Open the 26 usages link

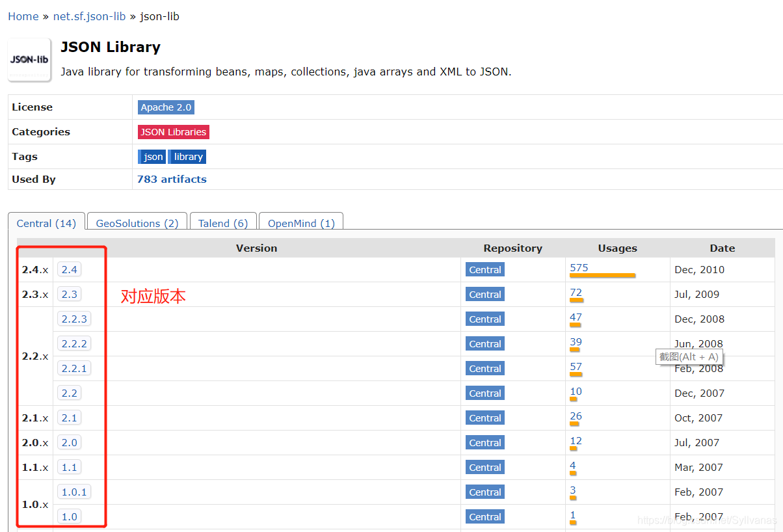(x=576, y=416)
